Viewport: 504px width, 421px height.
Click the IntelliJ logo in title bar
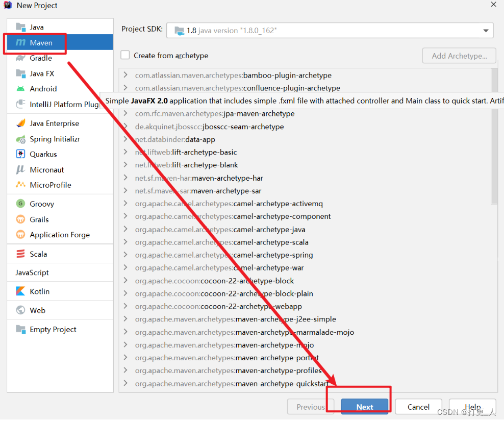[x=8, y=5]
